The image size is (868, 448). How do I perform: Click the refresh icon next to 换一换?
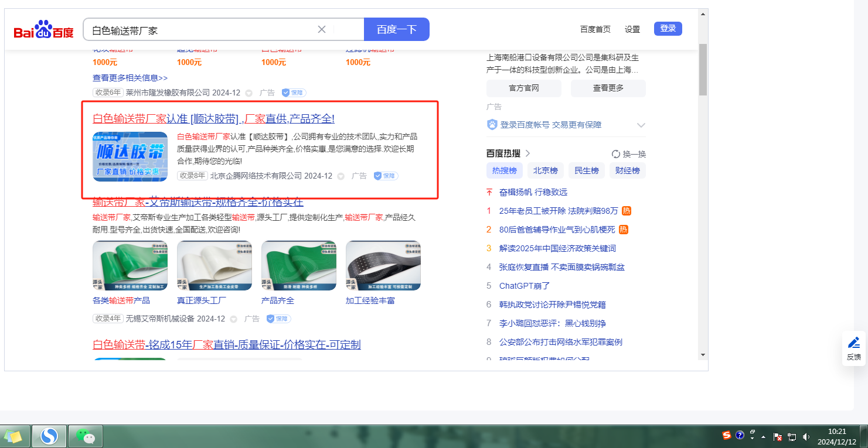(616, 154)
